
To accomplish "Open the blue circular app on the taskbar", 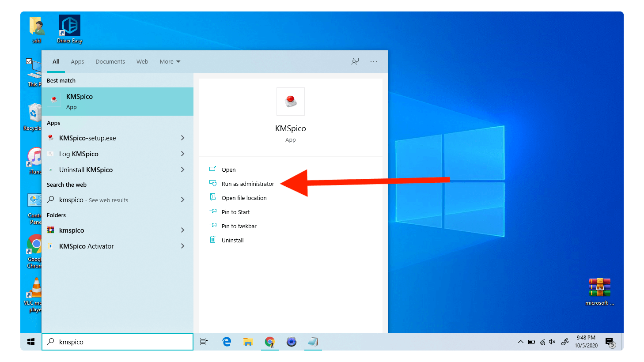I will (x=292, y=342).
